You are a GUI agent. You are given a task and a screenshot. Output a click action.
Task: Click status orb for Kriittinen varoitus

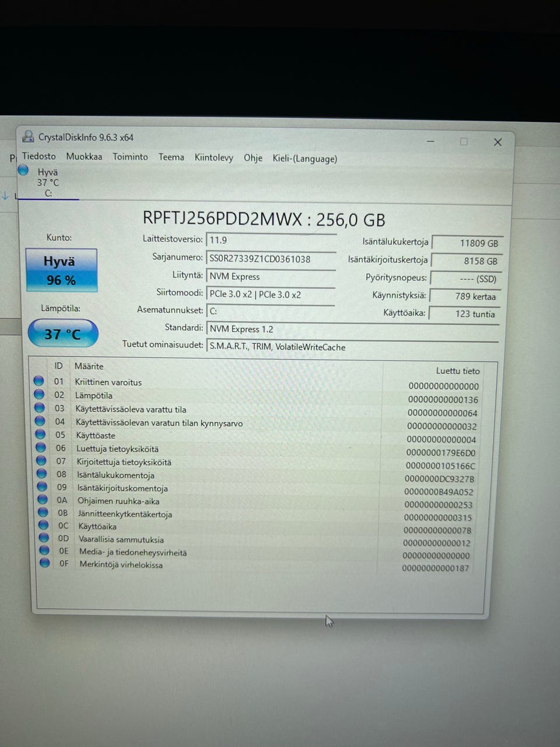tap(38, 381)
